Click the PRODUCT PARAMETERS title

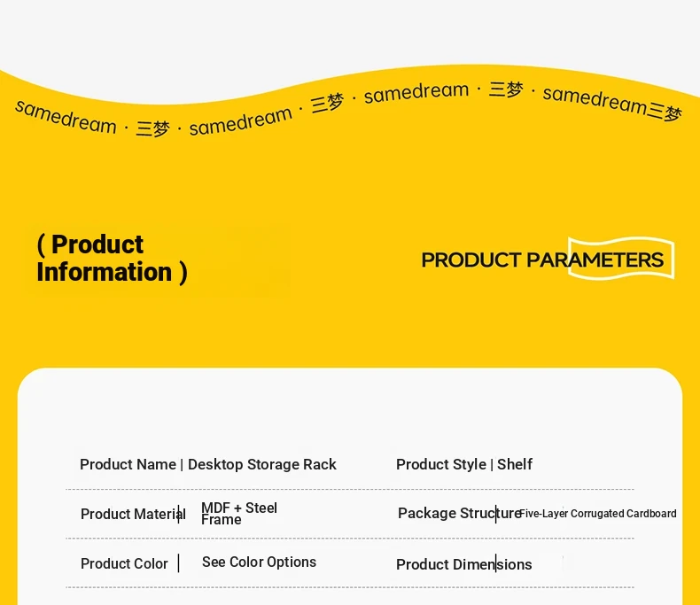(542, 260)
